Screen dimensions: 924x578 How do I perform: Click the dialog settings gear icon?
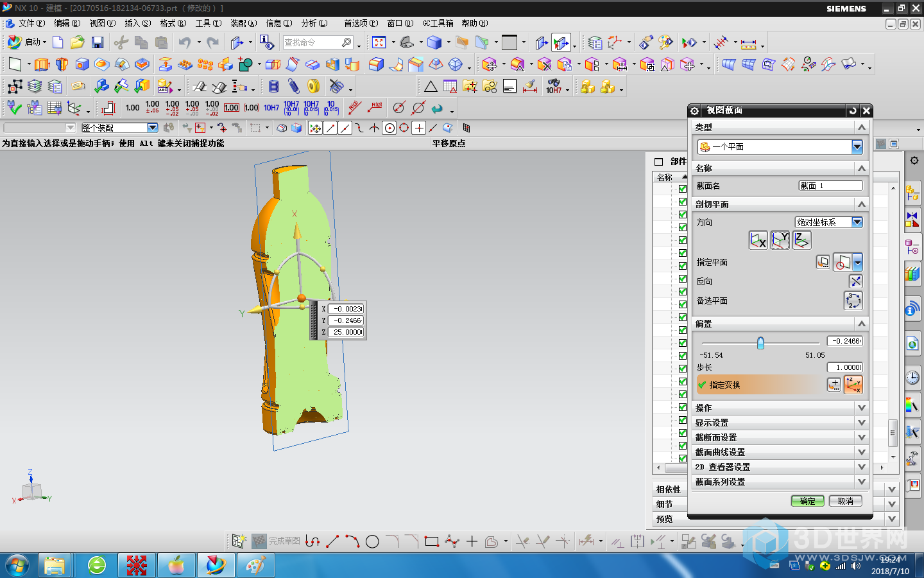coord(694,110)
